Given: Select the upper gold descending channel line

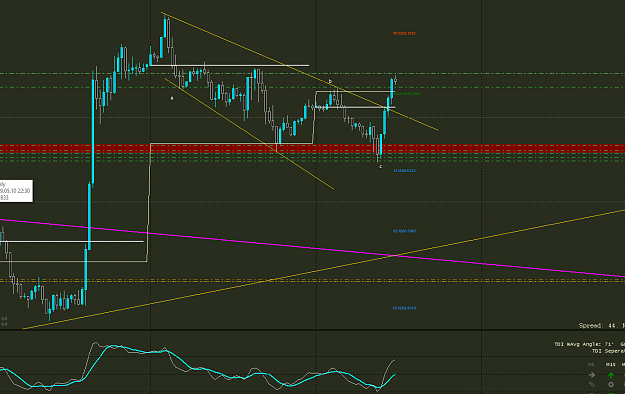Looking at the screenshot, I should point(300,72).
